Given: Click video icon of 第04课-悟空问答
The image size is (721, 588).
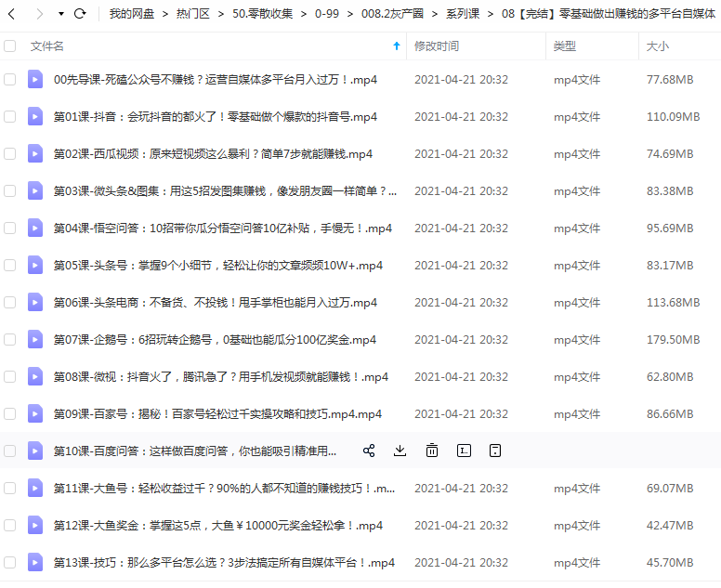Looking at the screenshot, I should 35,228.
